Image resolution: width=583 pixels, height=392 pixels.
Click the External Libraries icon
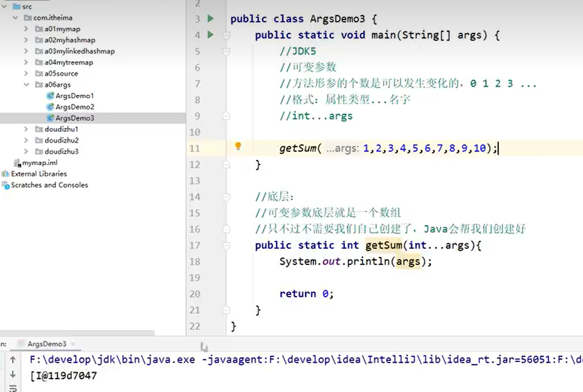(x=5, y=173)
